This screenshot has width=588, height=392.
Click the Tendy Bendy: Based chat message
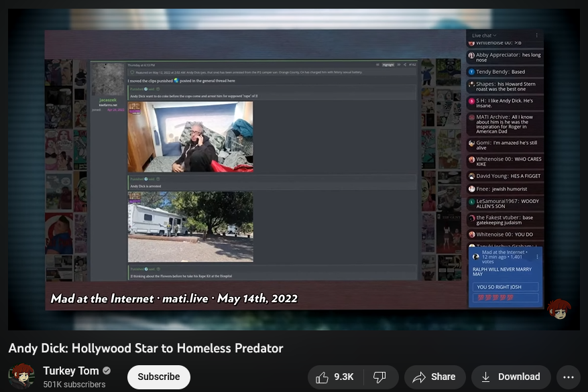505,72
